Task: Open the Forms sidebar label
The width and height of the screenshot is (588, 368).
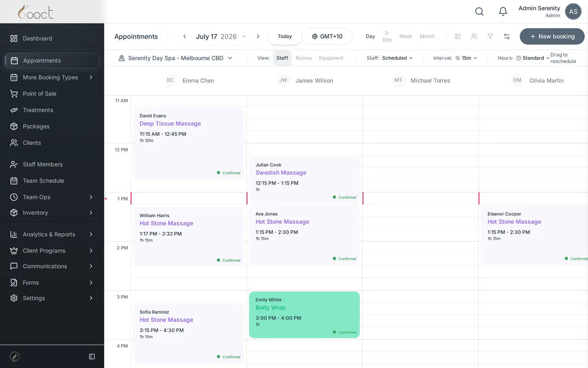Action: coord(31,282)
